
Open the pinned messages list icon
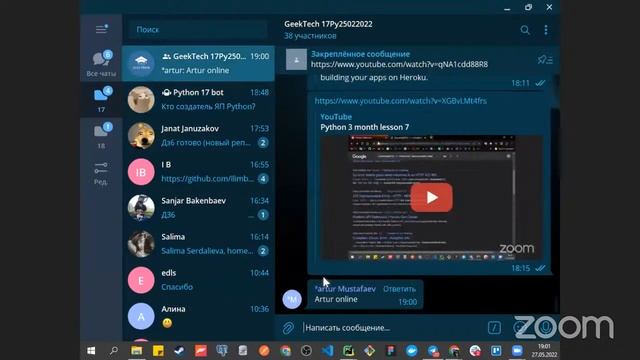click(545, 60)
